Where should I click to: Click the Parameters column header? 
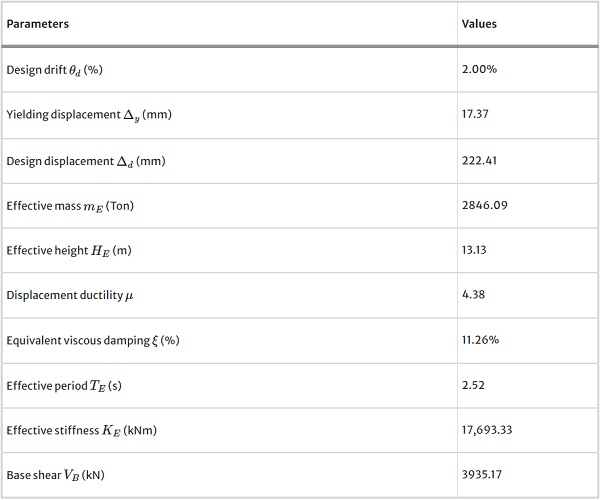tap(38, 24)
